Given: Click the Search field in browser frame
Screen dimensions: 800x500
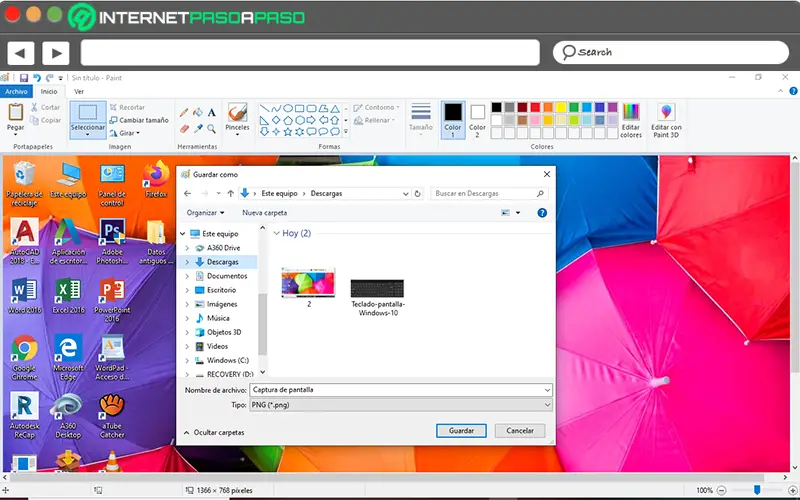Looking at the screenshot, I should coord(671,53).
